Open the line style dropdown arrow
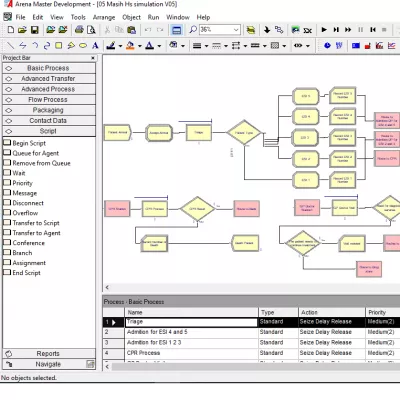 pyautogui.click(x=226, y=46)
